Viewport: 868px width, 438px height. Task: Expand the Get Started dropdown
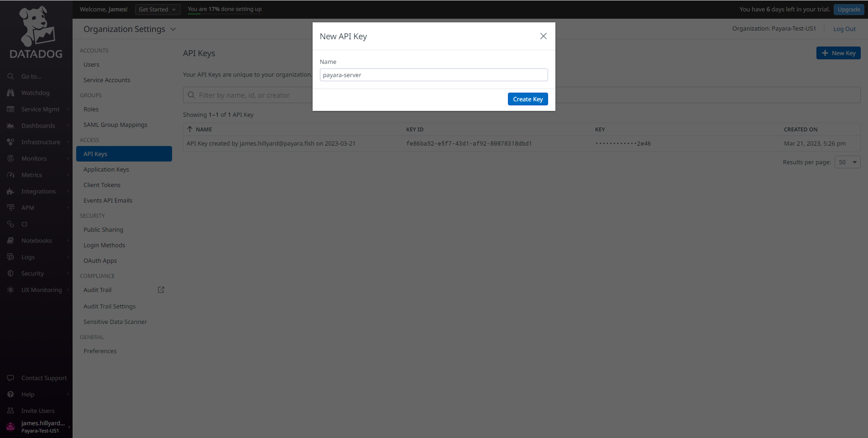[157, 9]
